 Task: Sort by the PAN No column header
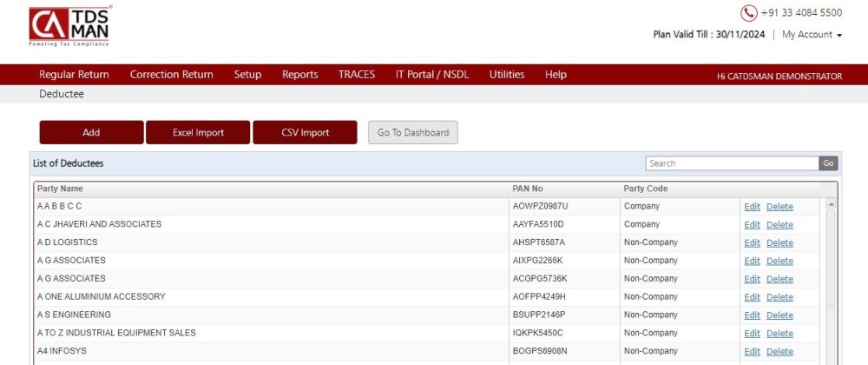[x=528, y=189]
